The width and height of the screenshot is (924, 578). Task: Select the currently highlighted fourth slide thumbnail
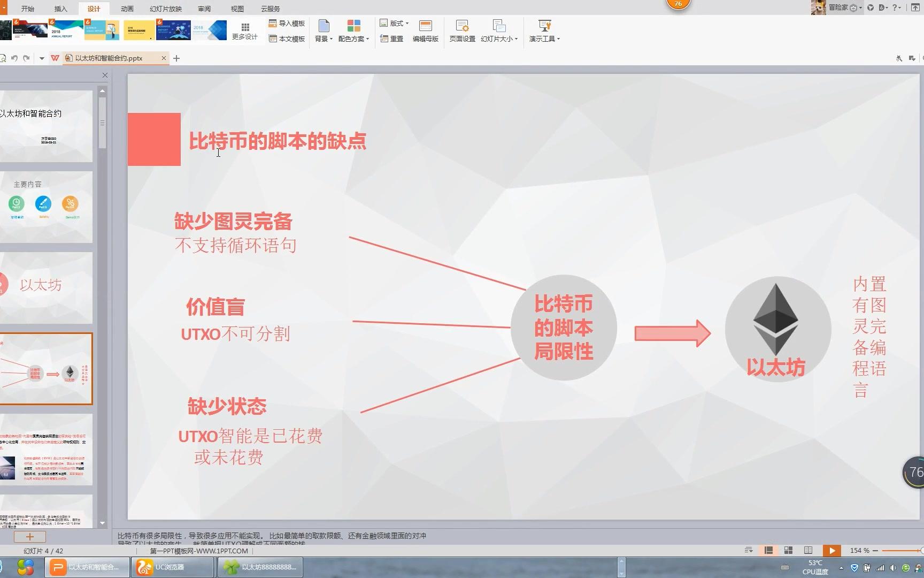click(x=46, y=369)
